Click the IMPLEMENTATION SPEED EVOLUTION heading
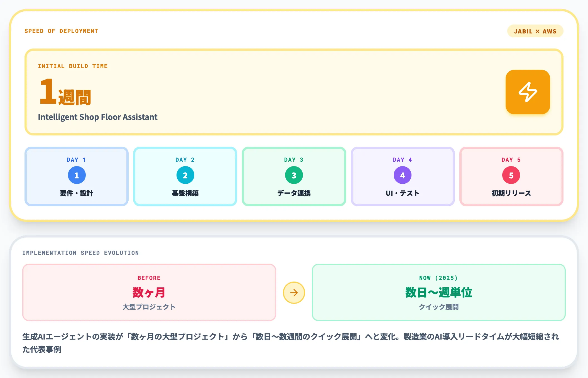This screenshot has width=588, height=378. click(80, 253)
